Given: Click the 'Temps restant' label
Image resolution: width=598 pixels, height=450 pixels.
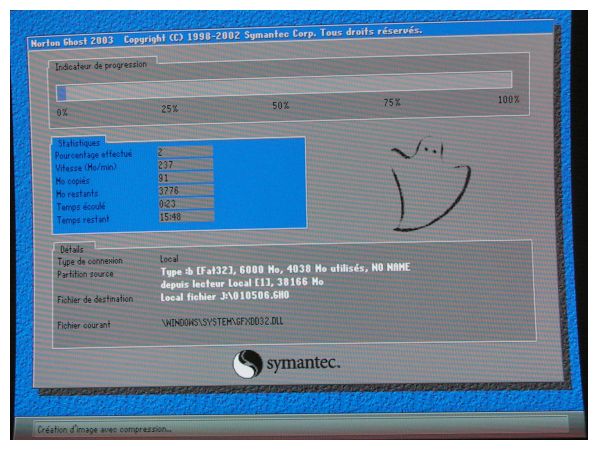Looking at the screenshot, I should point(83,220).
